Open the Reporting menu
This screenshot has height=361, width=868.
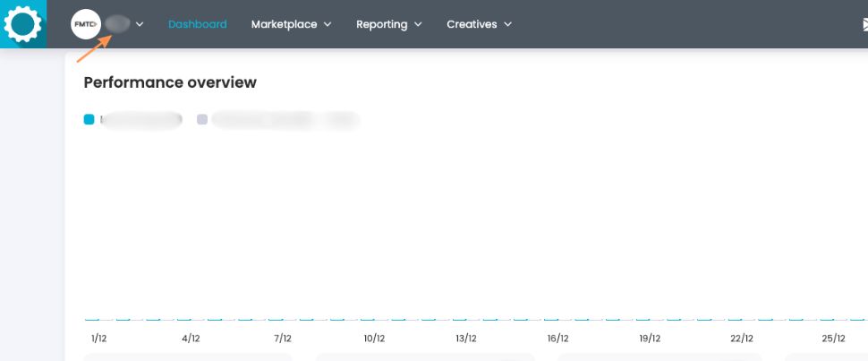(x=382, y=24)
